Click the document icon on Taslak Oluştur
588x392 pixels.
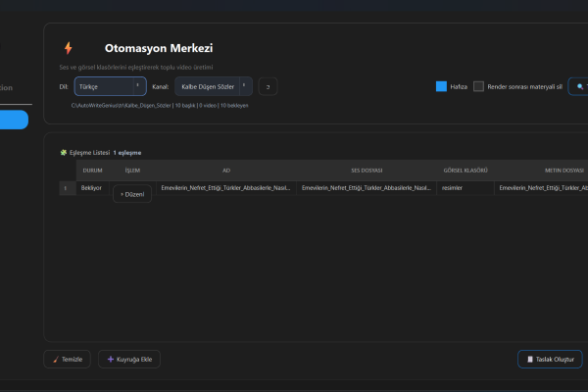click(529, 360)
